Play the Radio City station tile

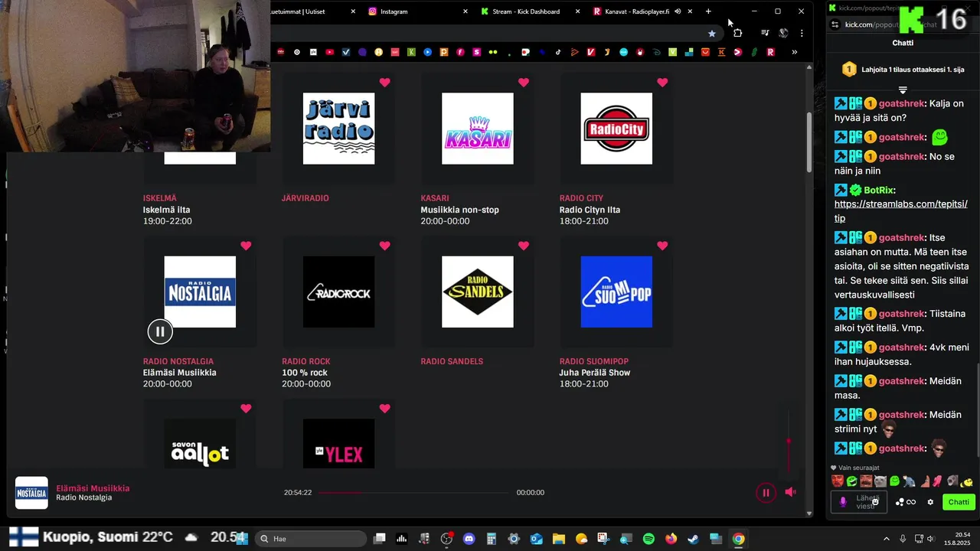click(616, 129)
